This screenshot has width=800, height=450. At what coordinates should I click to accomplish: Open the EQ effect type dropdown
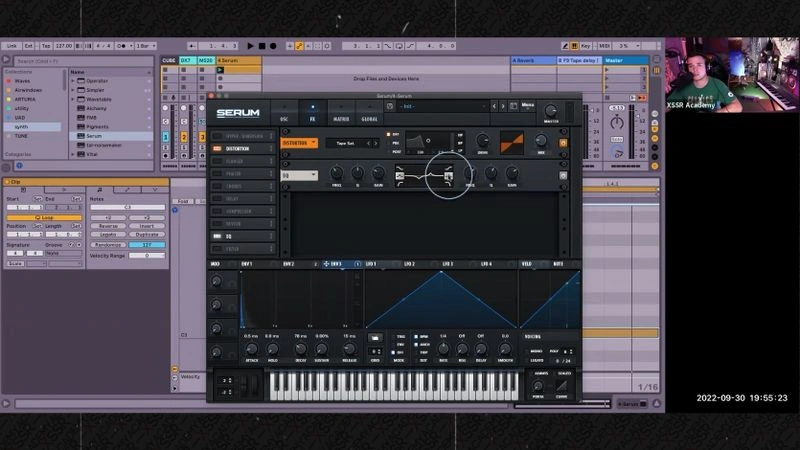tap(299, 176)
